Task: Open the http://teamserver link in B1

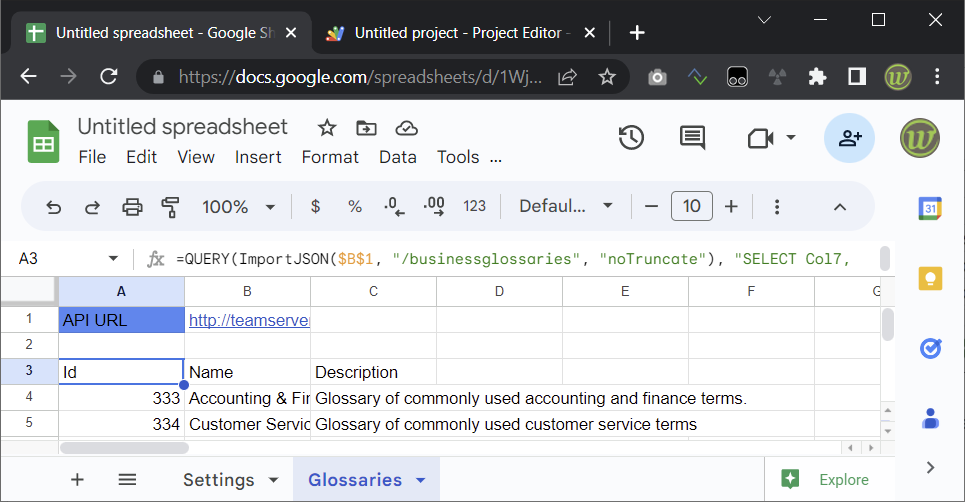Action: point(249,320)
